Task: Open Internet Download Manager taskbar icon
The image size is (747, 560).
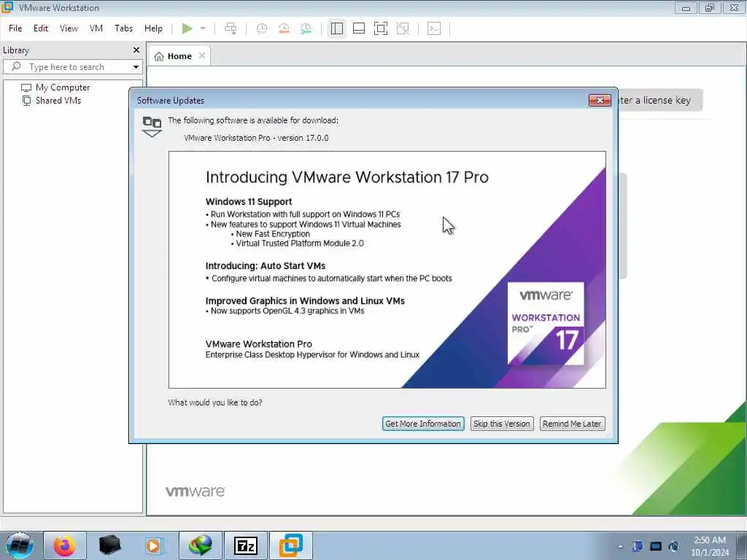Action: pos(201,545)
